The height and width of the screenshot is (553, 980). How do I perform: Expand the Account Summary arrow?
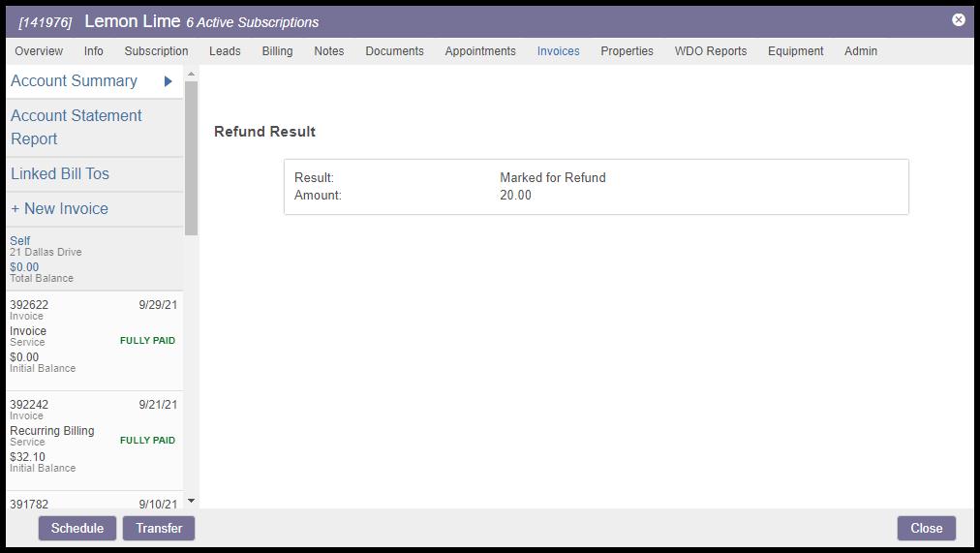[168, 81]
